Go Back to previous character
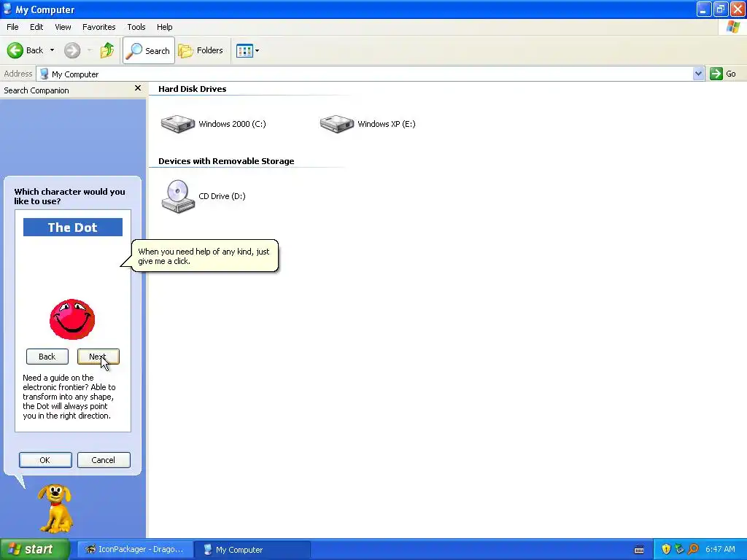The height and width of the screenshot is (560, 747). click(x=47, y=357)
